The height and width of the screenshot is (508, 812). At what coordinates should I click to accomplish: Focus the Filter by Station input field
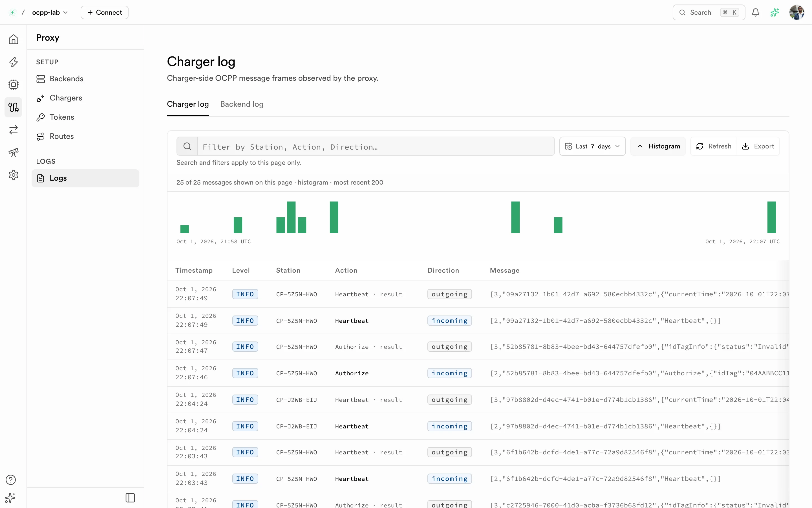point(376,146)
